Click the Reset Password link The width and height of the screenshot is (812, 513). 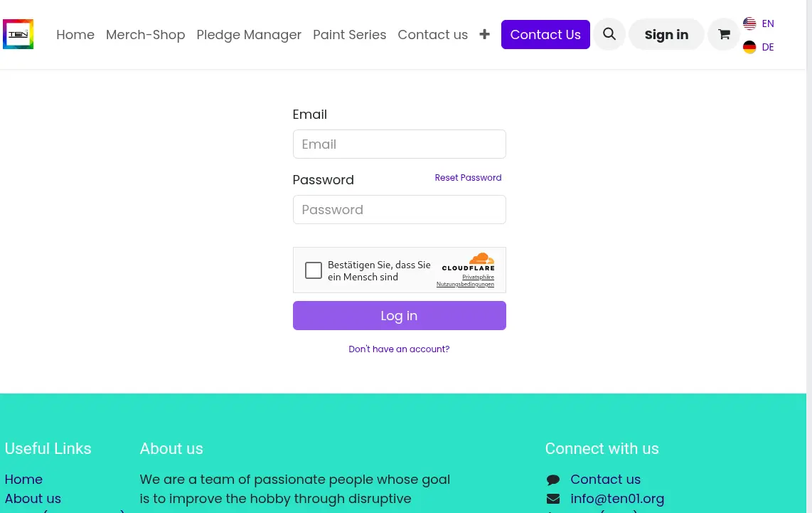pyautogui.click(x=468, y=178)
